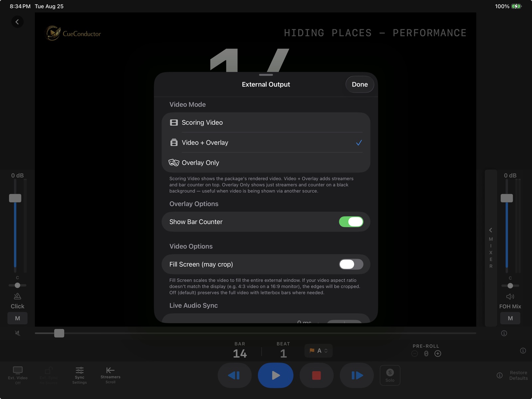The width and height of the screenshot is (532, 399).
Task: Step back with the previous-bar transport button
Action: pos(234,375)
